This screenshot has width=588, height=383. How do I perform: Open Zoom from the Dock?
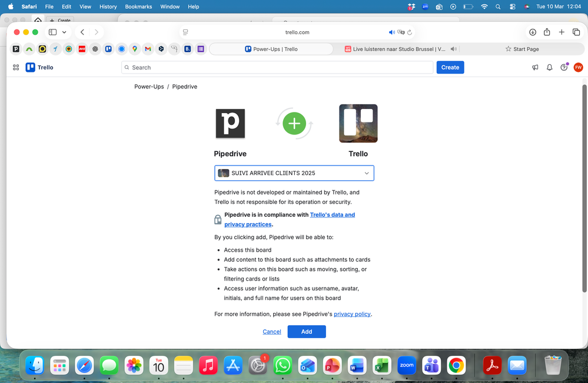407,365
